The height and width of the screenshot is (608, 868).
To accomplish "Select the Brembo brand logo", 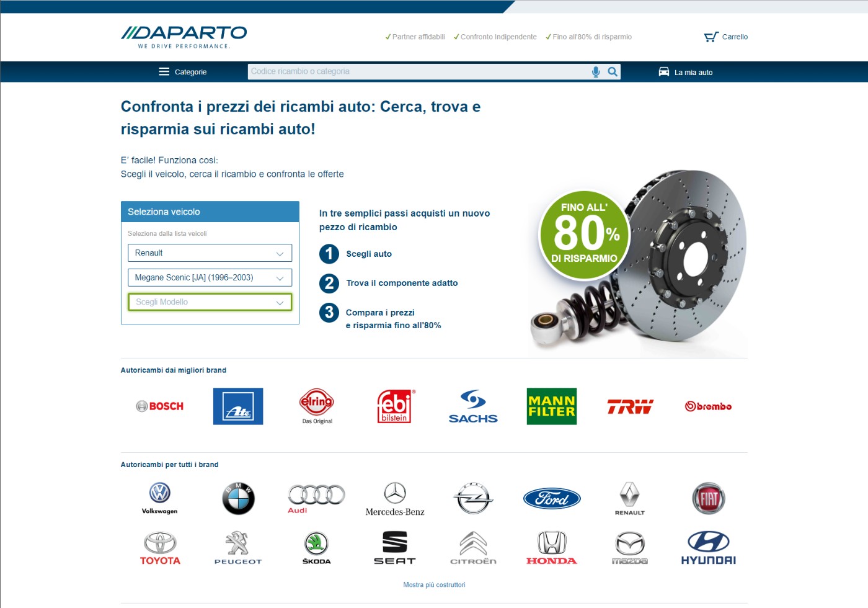I will [708, 406].
